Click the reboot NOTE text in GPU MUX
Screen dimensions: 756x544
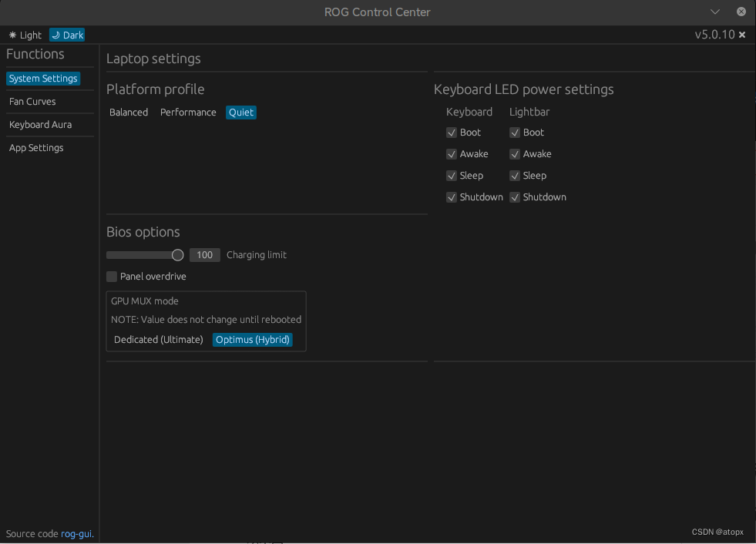206,320
